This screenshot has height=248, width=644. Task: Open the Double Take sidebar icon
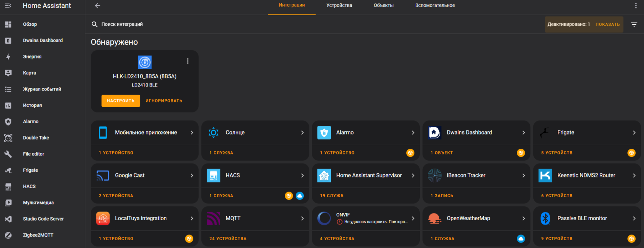(x=8, y=138)
